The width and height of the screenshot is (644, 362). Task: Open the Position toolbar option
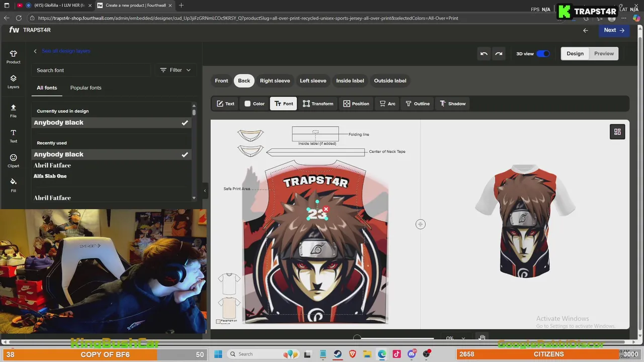click(356, 104)
